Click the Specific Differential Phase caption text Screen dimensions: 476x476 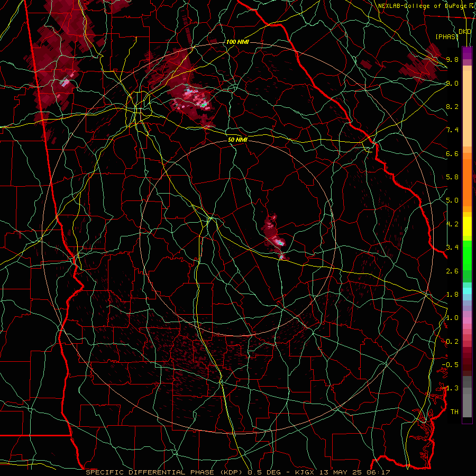tap(237, 472)
